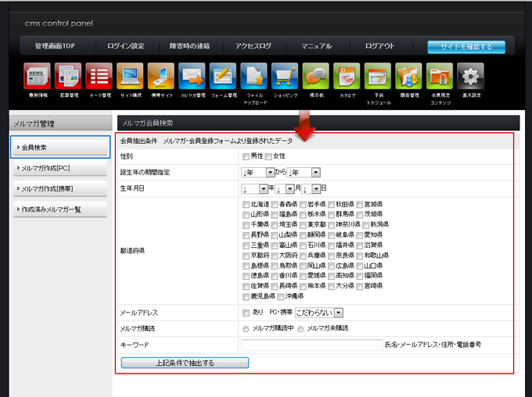Check the 男性 gender checkbox
The width and height of the screenshot is (532, 397).
pyautogui.click(x=246, y=156)
